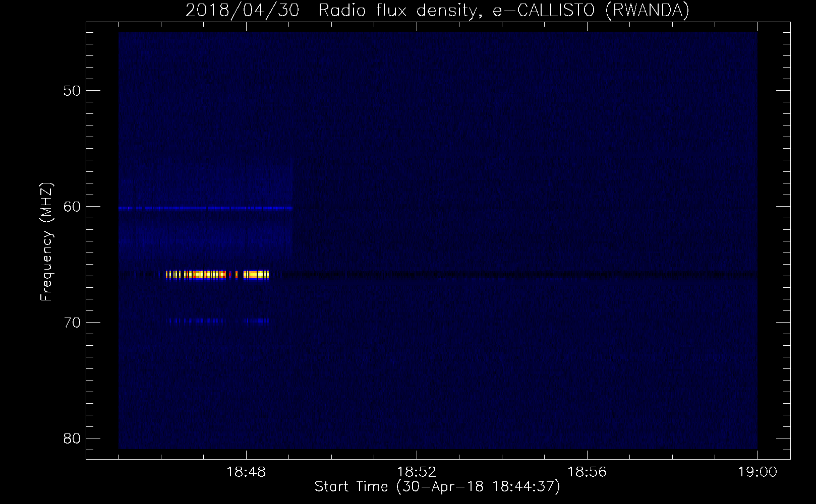Click the 60 frequency tick label
This screenshot has width=816, height=504.
coord(72,207)
